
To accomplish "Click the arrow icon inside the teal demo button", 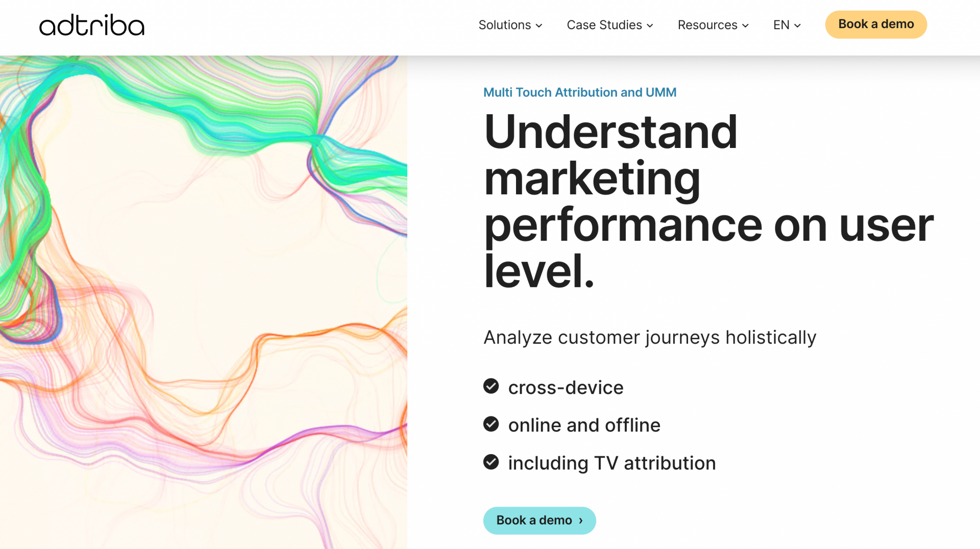I will 580,520.
